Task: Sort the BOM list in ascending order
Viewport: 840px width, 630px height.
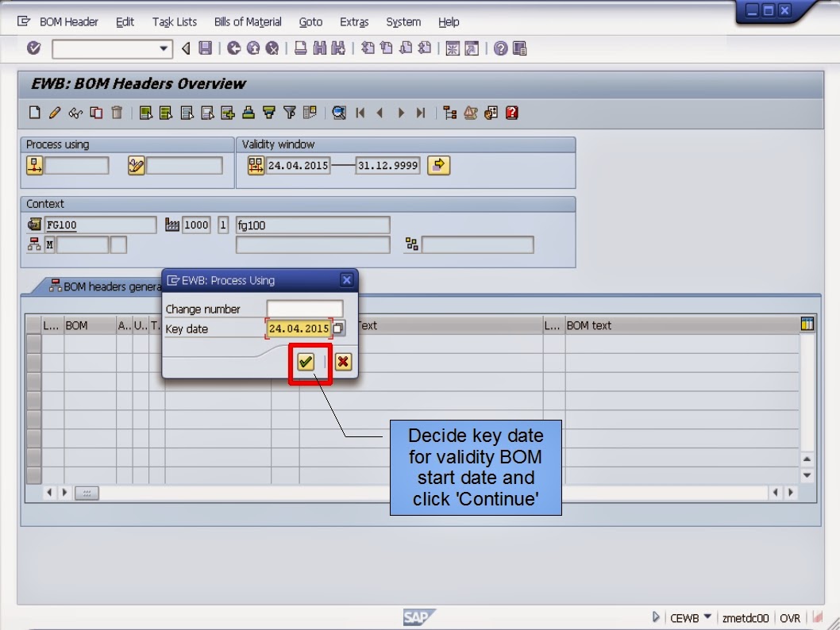Action: tap(247, 113)
